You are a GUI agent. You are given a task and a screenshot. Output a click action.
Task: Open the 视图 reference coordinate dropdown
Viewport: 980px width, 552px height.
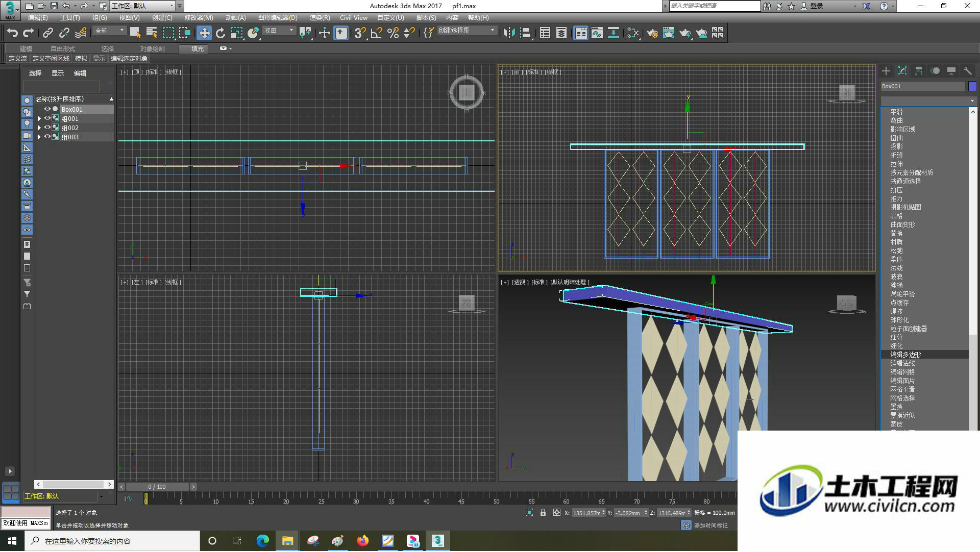(x=279, y=31)
